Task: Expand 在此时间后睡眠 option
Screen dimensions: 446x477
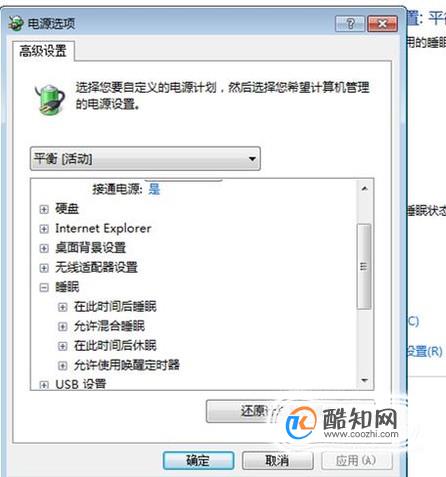Action: pyautogui.click(x=62, y=307)
